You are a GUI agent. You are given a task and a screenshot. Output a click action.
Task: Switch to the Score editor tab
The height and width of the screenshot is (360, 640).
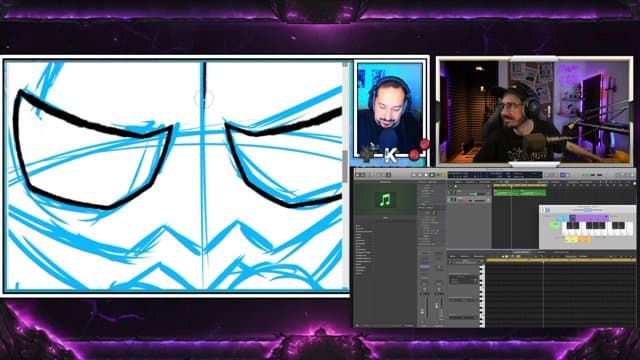point(541,252)
